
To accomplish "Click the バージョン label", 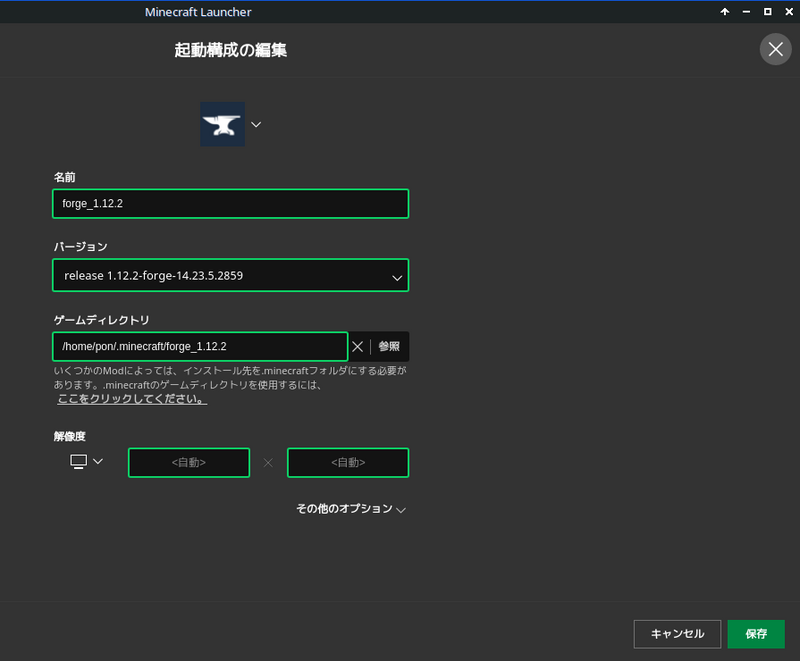I will [x=81, y=247].
